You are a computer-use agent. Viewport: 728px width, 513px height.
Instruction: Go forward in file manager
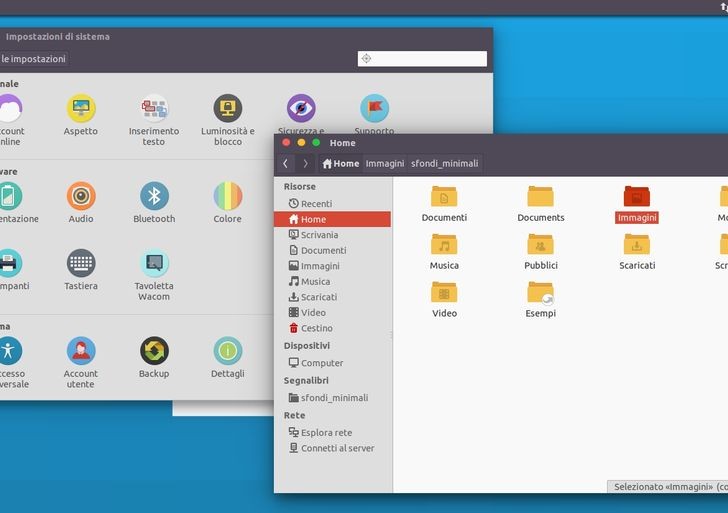pos(305,163)
